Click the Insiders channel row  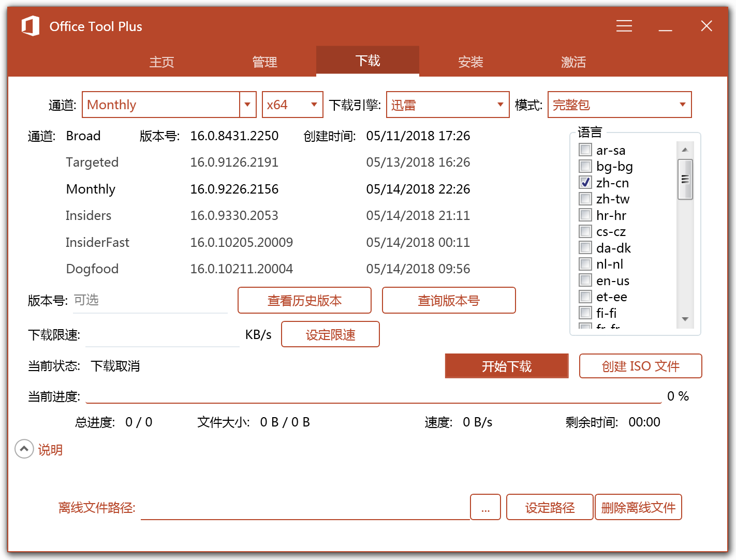[89, 216]
